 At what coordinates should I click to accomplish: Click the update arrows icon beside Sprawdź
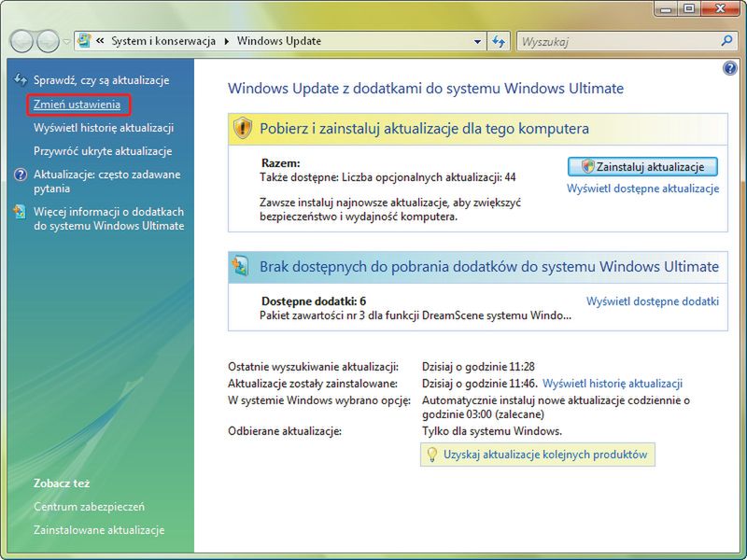click(20, 79)
